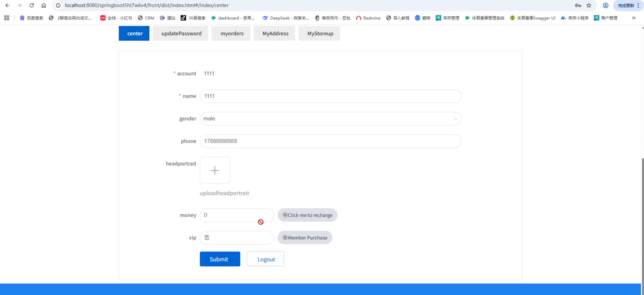Click the money input field
This screenshot has width=644, height=295.
237,215
